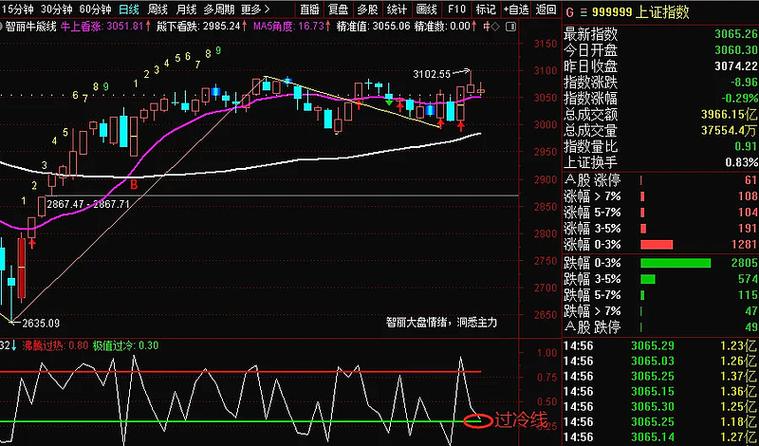Click stock code 999999
Viewport: 759px width, 446px height.
613,12
